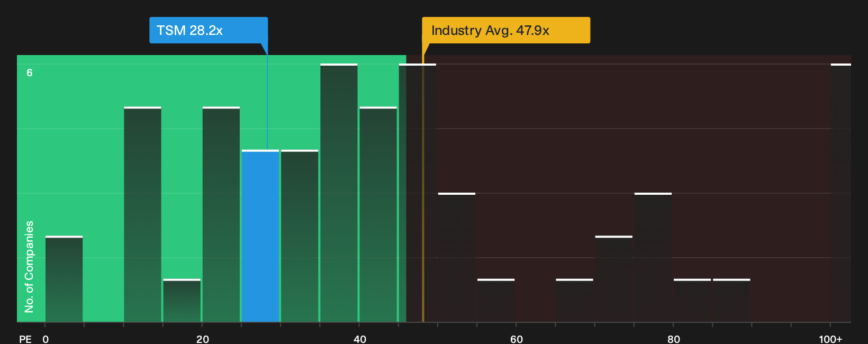Image resolution: width=868 pixels, height=344 pixels.
Task: Click the x-axis label 80
Action: [674, 339]
